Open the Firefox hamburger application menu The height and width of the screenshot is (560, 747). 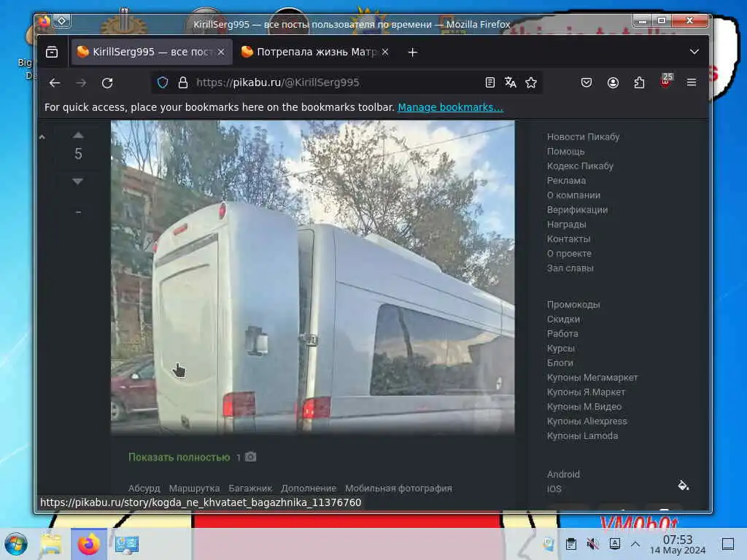[x=692, y=83]
